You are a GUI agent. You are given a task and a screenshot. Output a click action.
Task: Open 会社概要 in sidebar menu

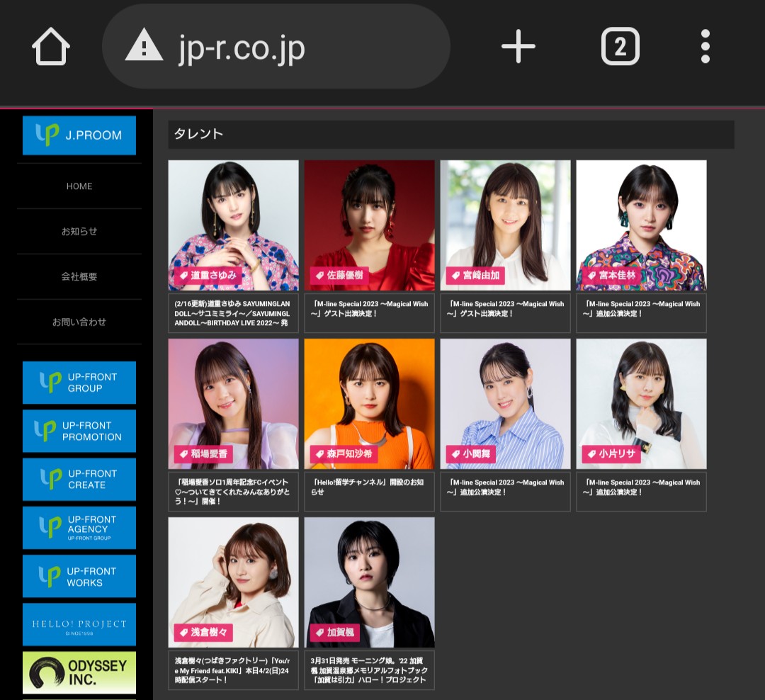pos(79,276)
